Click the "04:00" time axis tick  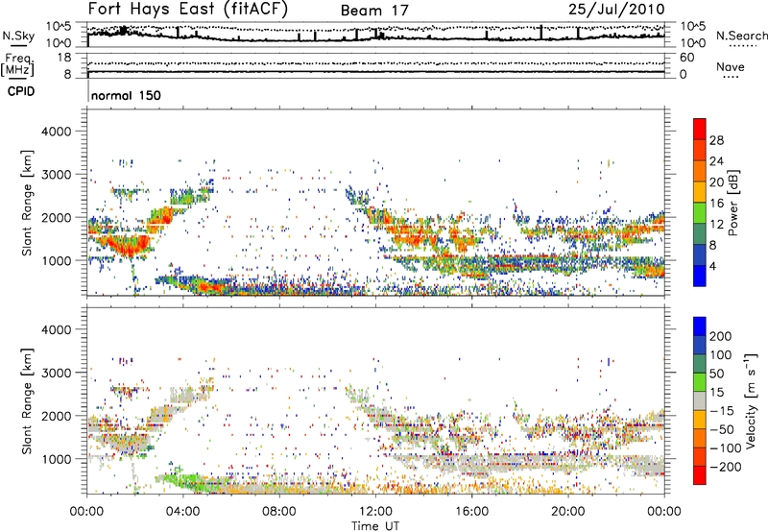[x=182, y=512]
